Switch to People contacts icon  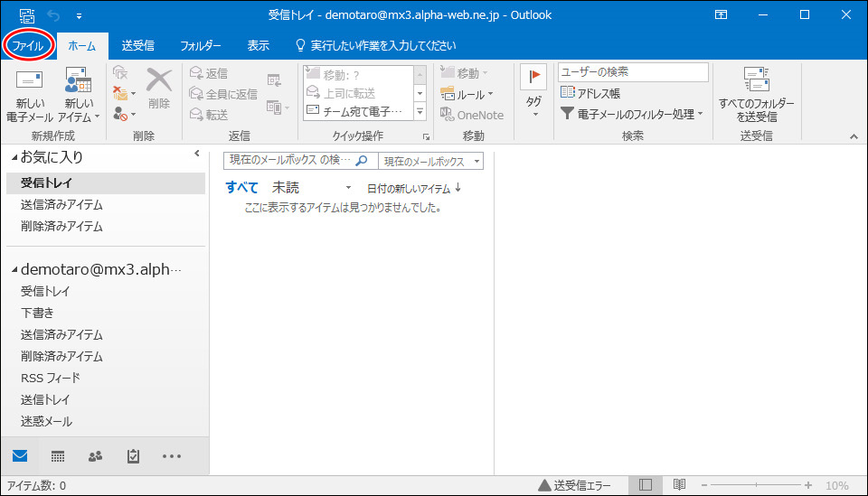(x=95, y=456)
